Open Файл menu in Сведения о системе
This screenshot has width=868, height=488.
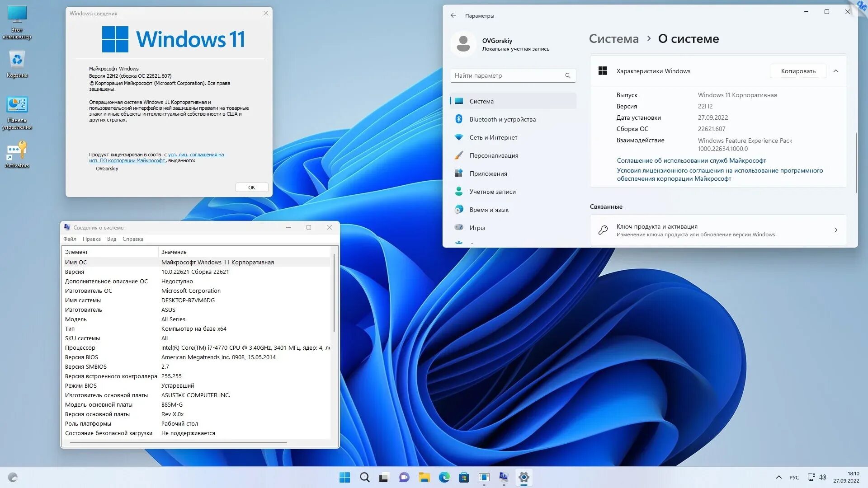(70, 239)
